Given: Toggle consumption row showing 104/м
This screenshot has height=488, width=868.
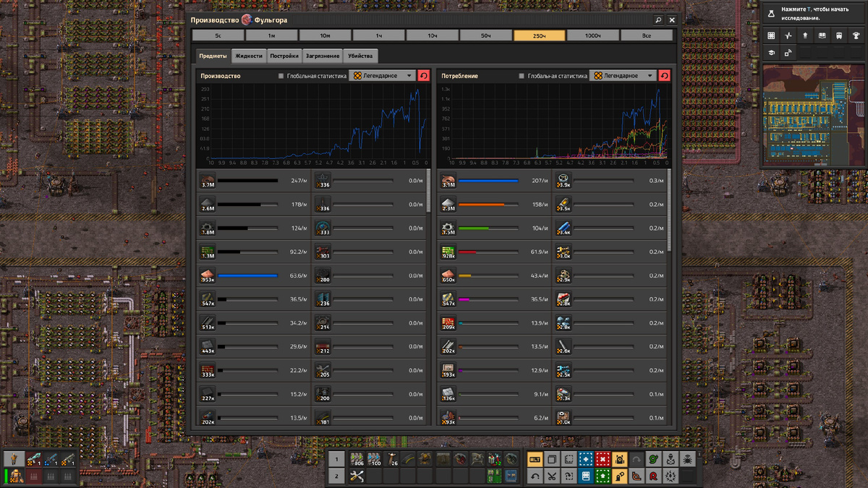Looking at the screenshot, I should (495, 228).
